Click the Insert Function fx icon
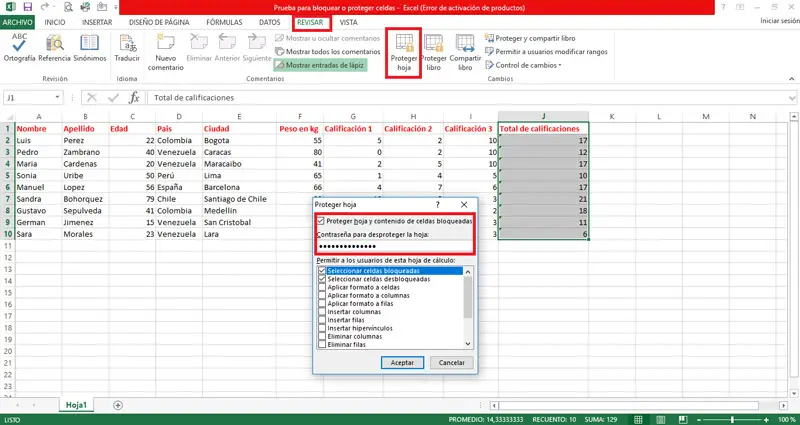The width and height of the screenshot is (800, 425). coord(134,97)
